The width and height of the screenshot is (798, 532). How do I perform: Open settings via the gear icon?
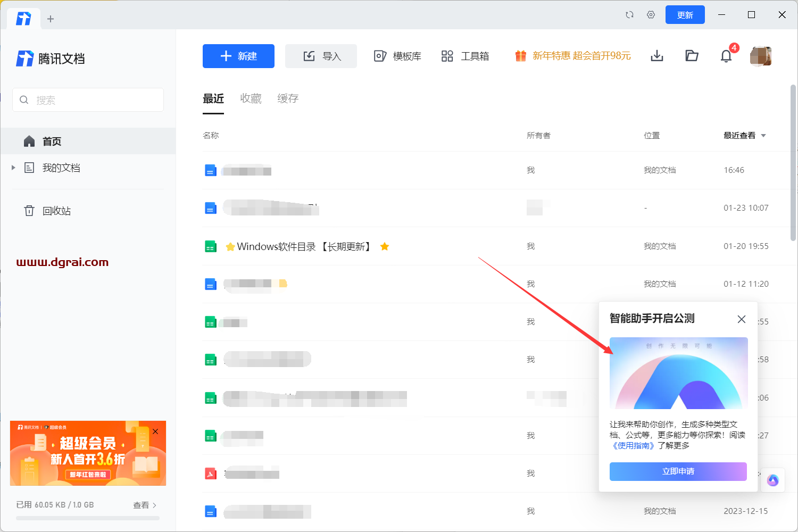pos(651,15)
